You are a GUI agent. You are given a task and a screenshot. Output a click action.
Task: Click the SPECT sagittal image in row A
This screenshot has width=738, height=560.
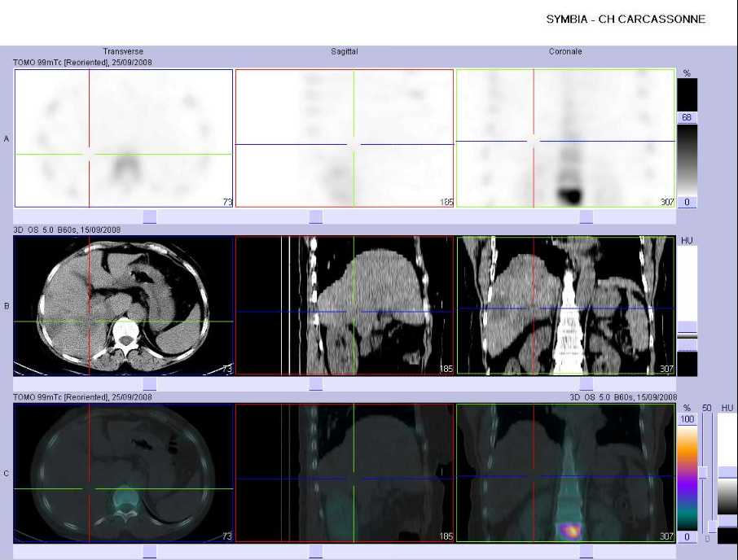click(345, 138)
